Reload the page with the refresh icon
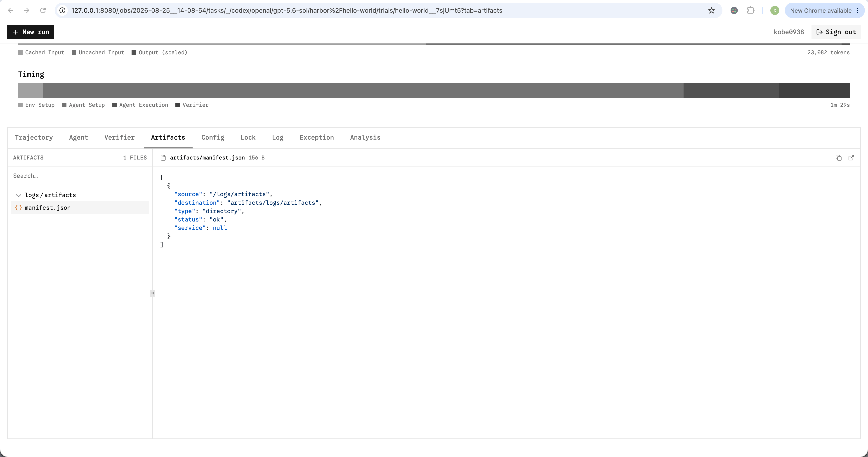This screenshot has height=457, width=868. pyautogui.click(x=43, y=10)
